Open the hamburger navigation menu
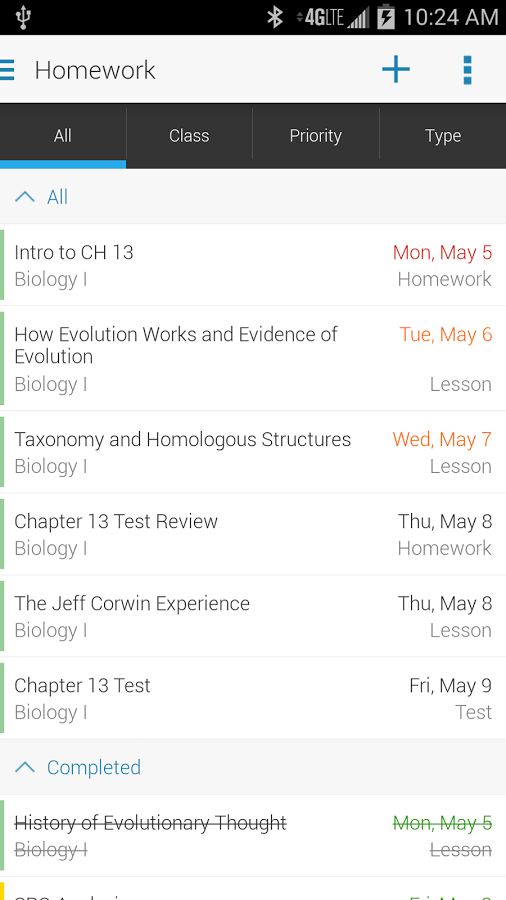The height and width of the screenshot is (900, 506). click(7, 70)
